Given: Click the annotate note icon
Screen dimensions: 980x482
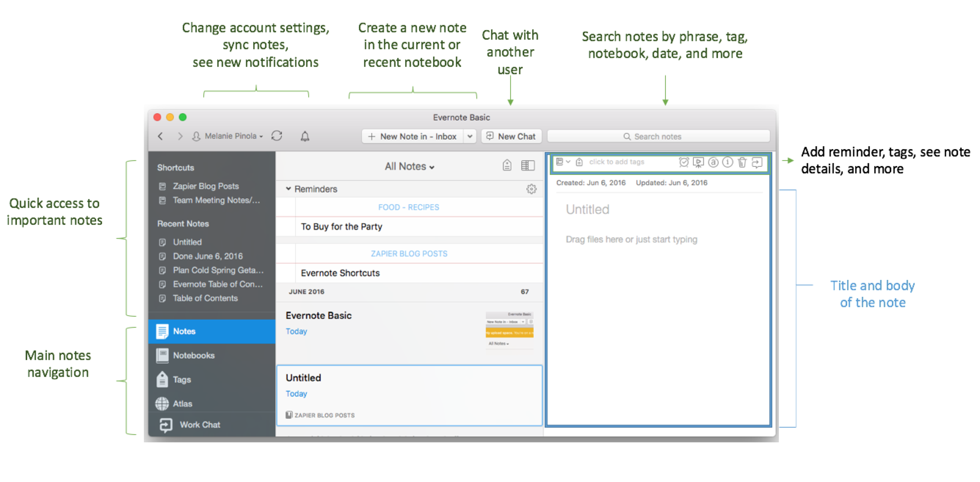Looking at the screenshot, I should (713, 162).
